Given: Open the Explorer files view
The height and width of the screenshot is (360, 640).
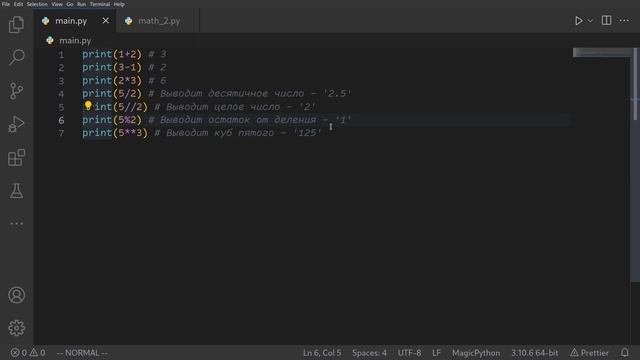Looking at the screenshot, I should coord(16,24).
